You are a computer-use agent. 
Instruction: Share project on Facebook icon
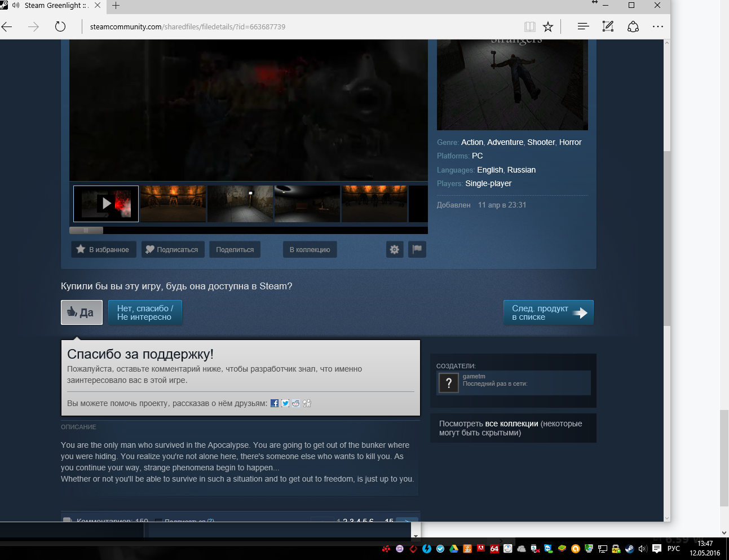coord(275,403)
